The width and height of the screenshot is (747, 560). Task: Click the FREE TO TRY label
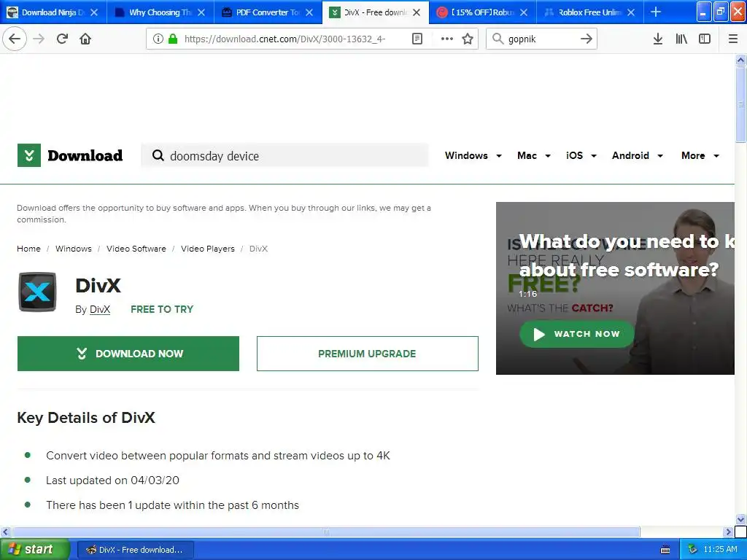[162, 309]
